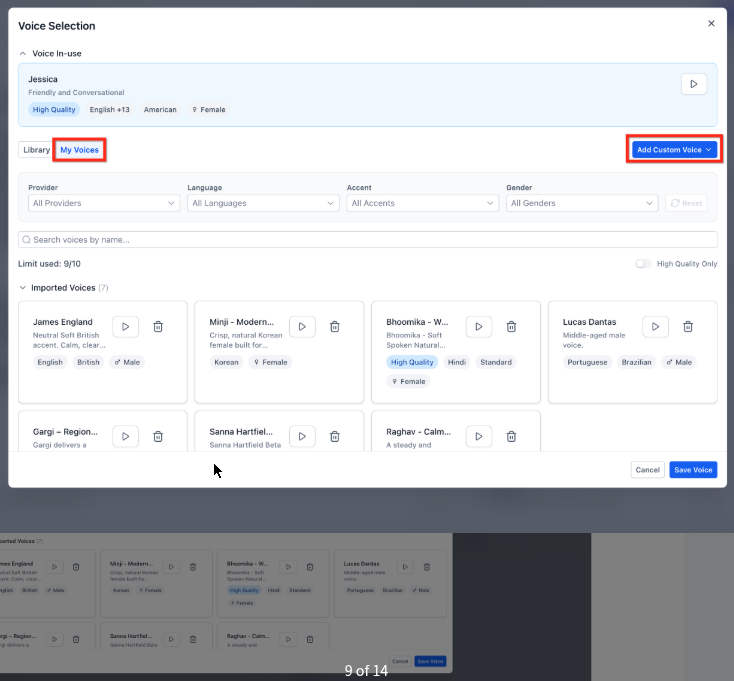Select the James England voice card
Screen dimensions: 734x681
[x=103, y=352]
